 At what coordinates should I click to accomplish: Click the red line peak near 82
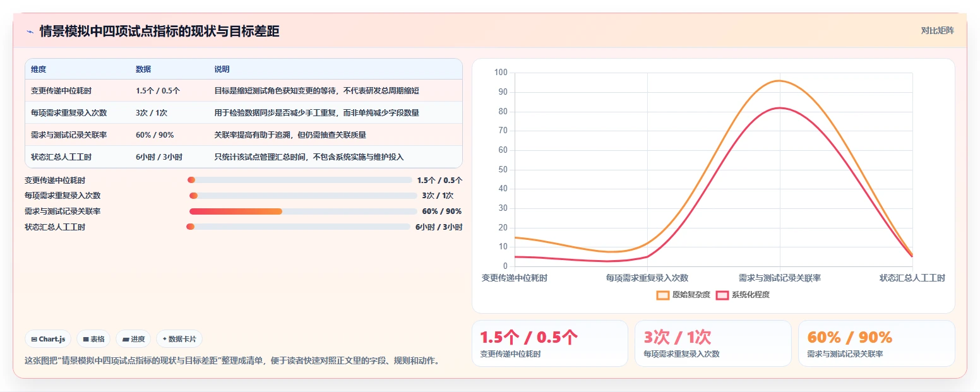779,107
